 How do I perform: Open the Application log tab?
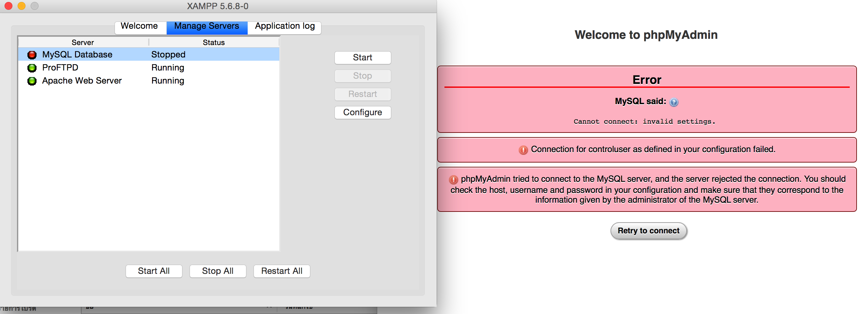[x=285, y=26]
